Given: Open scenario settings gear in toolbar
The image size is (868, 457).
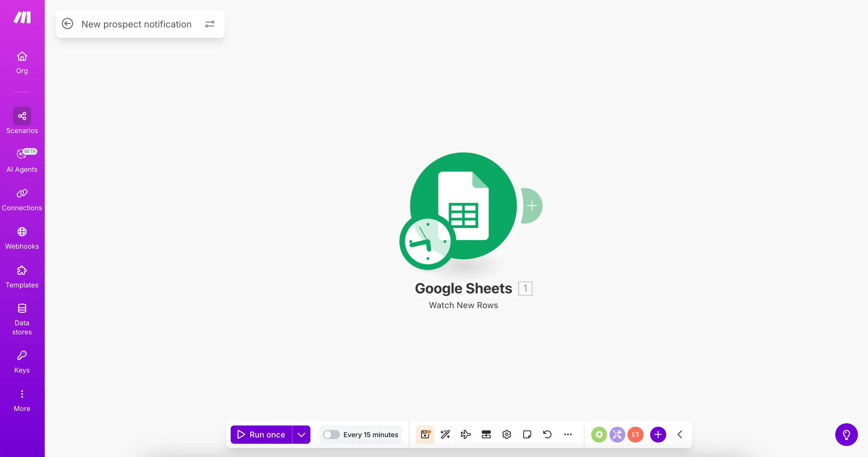Looking at the screenshot, I should (x=506, y=434).
